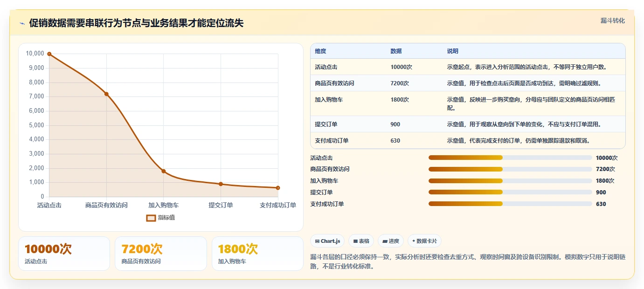Click the 1800次 value in the table

coord(400,100)
